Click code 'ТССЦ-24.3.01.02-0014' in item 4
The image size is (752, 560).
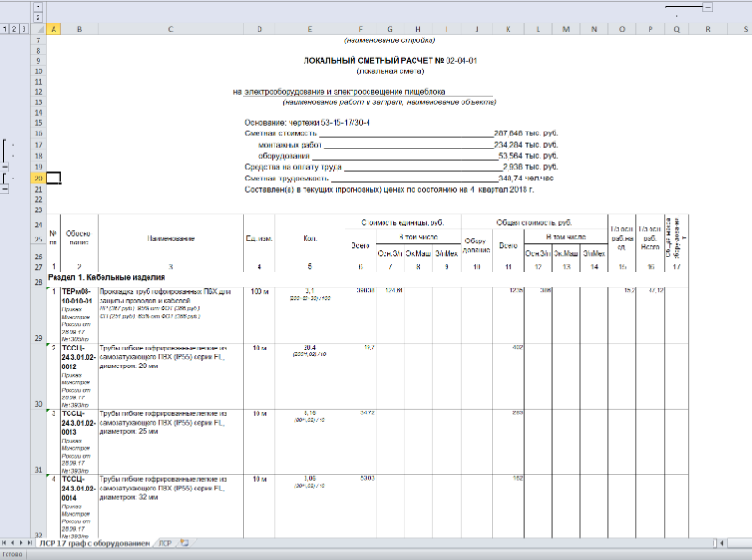(79, 489)
